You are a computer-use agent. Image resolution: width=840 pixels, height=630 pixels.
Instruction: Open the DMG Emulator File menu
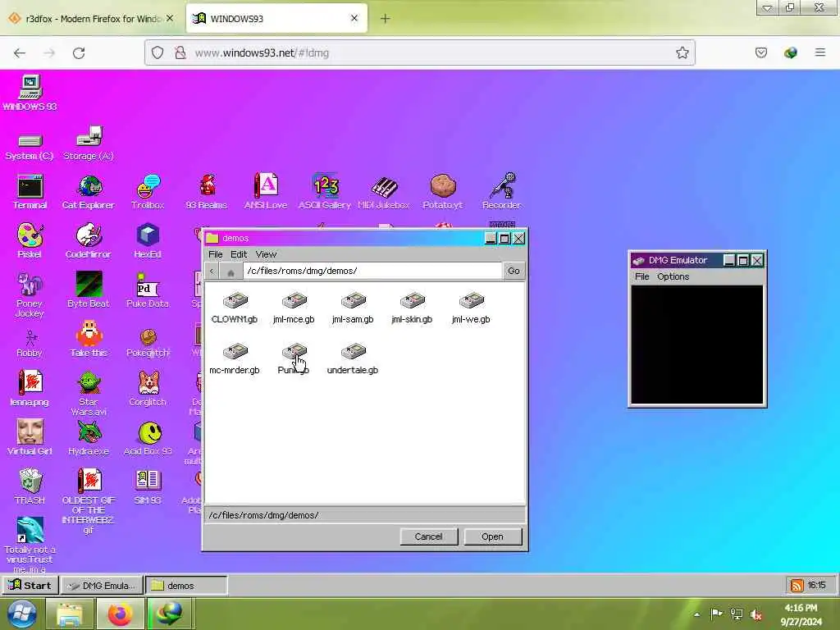pyautogui.click(x=641, y=276)
